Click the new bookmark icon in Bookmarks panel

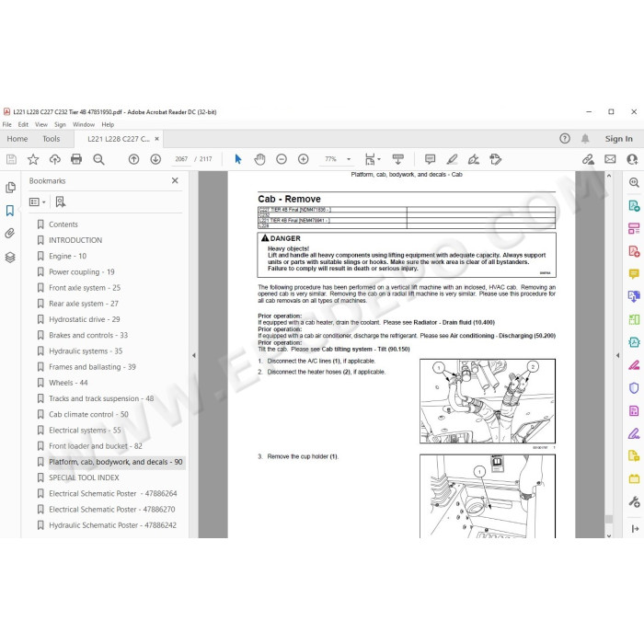tap(61, 201)
